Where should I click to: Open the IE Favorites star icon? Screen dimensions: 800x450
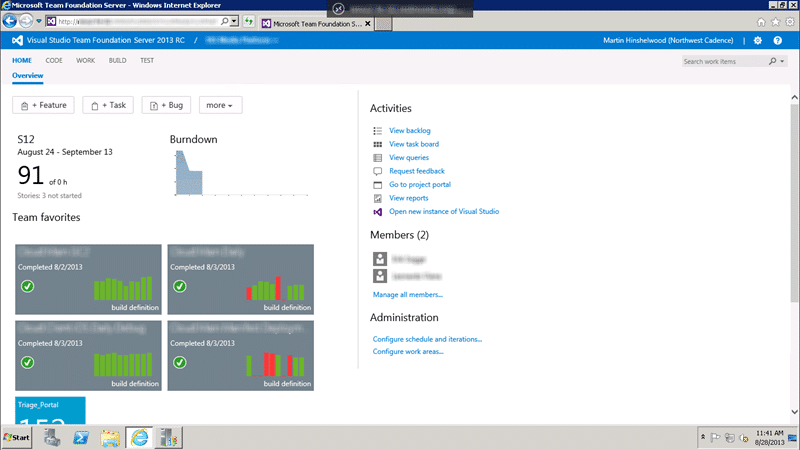pyautogui.click(x=776, y=22)
